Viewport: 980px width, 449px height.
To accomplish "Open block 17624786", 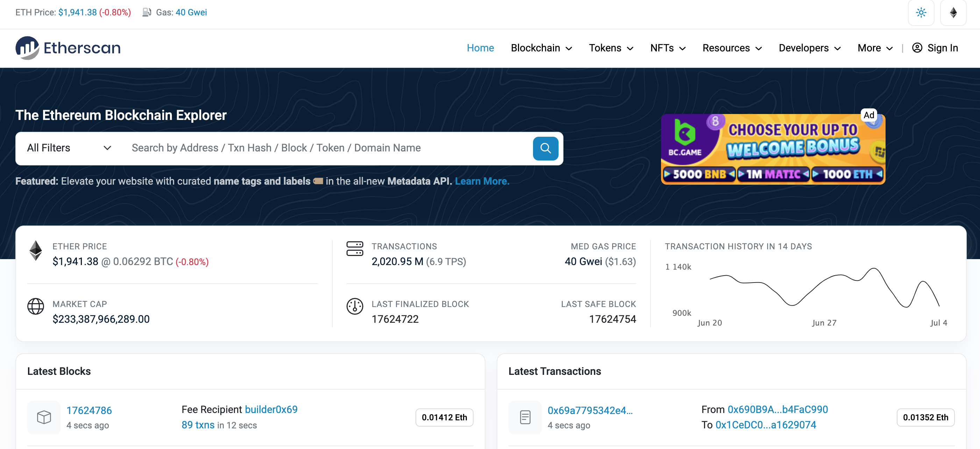I will [89, 410].
